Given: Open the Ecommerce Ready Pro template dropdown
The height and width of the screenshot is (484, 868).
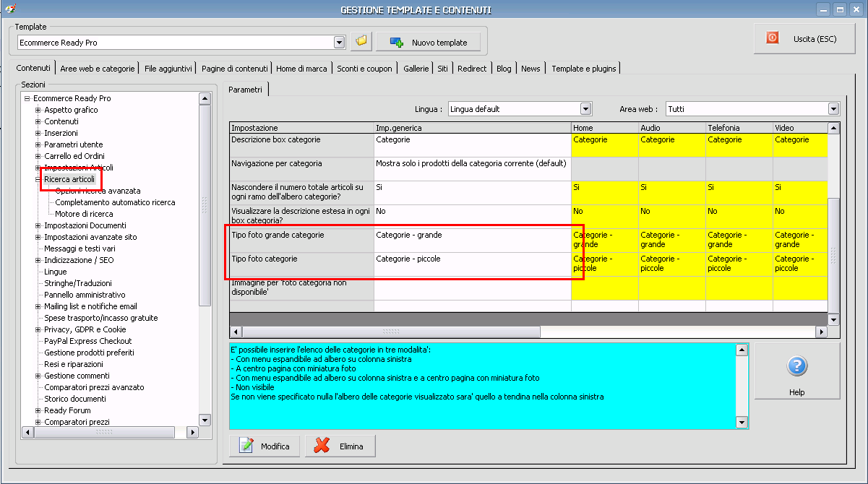Looking at the screenshot, I should pyautogui.click(x=340, y=43).
